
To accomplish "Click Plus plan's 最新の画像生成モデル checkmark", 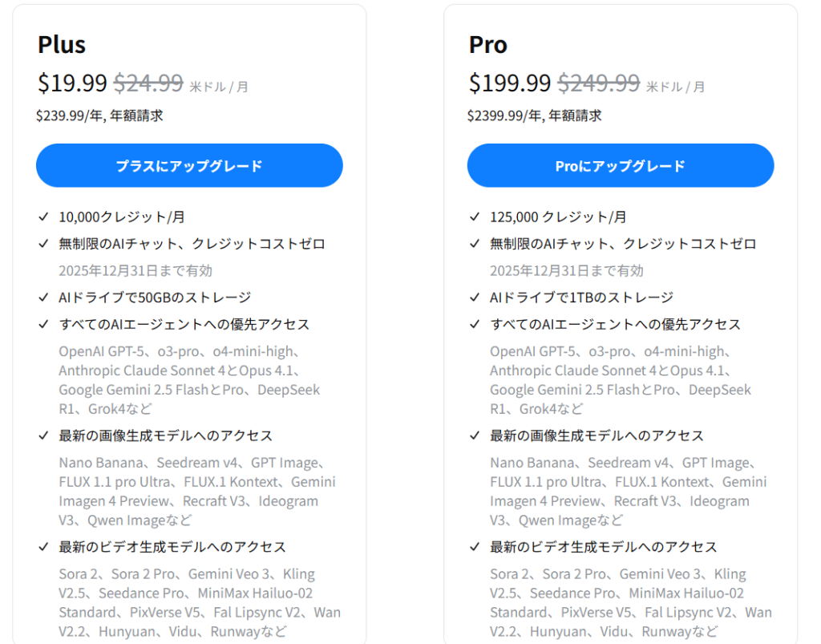I will [x=43, y=435].
